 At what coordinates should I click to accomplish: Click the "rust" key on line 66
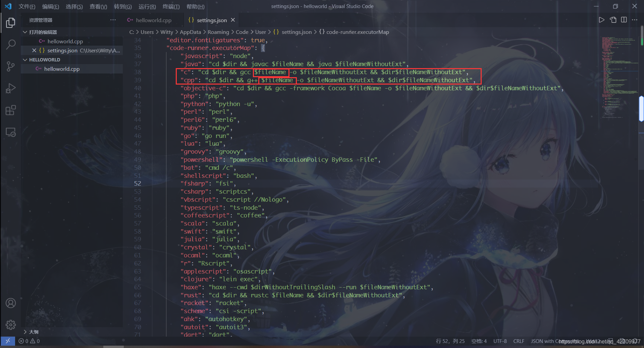[x=191, y=295]
